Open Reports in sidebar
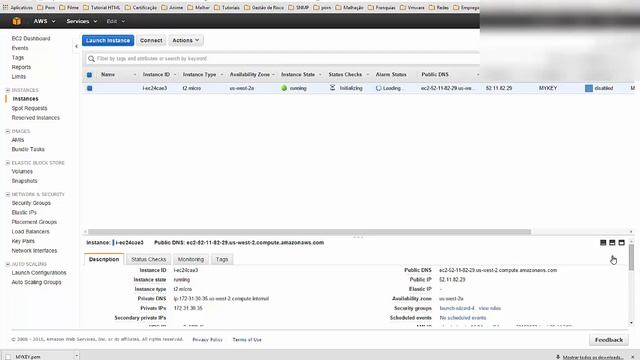This screenshot has height=360, width=640. pyautogui.click(x=21, y=67)
